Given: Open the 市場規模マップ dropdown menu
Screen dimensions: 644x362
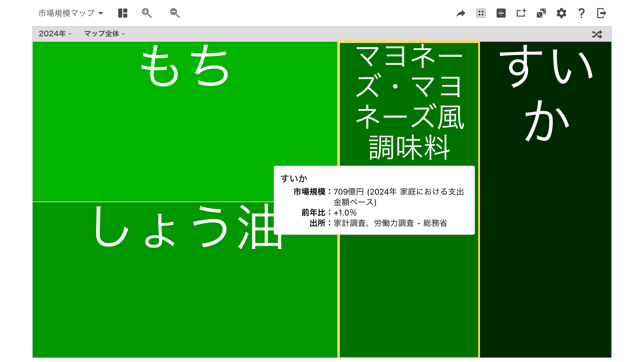Looking at the screenshot, I should (x=71, y=13).
